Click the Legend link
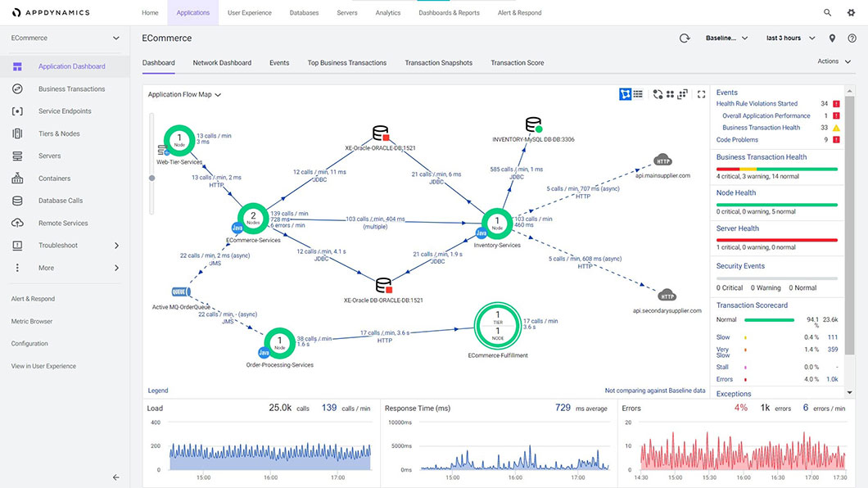The width and height of the screenshot is (868, 488). coord(158,391)
